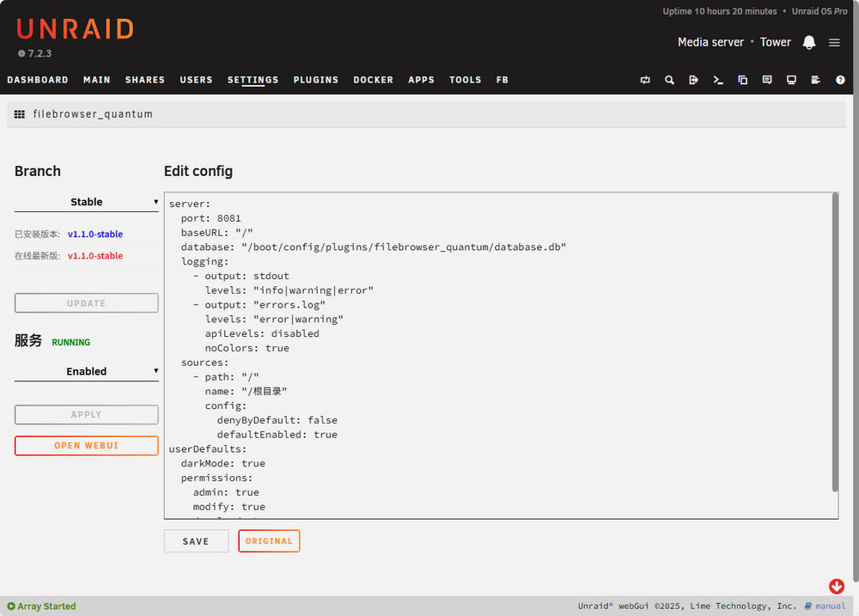The height and width of the screenshot is (616, 859).
Task: Expand the Branch dropdown showing Stable
Action: coord(87,202)
